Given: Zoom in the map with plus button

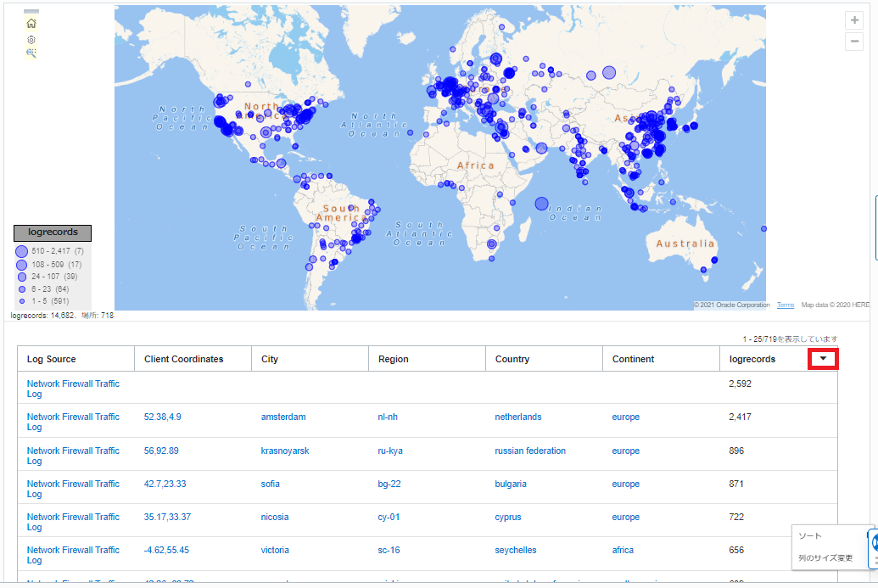Looking at the screenshot, I should pyautogui.click(x=854, y=21).
